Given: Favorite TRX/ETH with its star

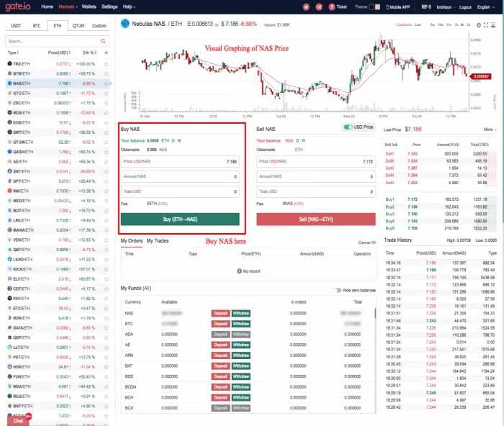Looking at the screenshot, I should tap(106, 64).
